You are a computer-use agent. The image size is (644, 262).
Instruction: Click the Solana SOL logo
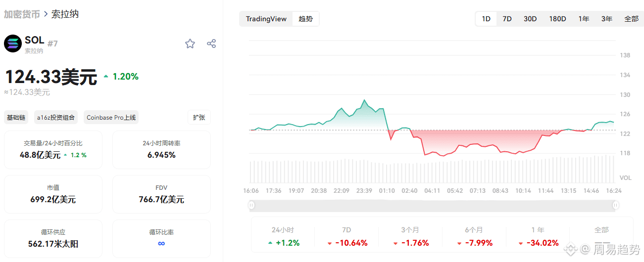tap(13, 44)
